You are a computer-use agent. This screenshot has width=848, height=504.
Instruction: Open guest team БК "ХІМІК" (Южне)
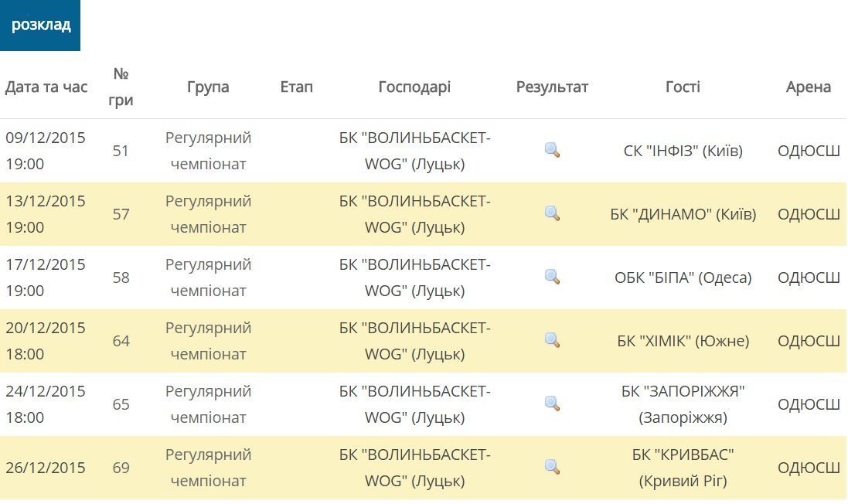[x=683, y=341]
